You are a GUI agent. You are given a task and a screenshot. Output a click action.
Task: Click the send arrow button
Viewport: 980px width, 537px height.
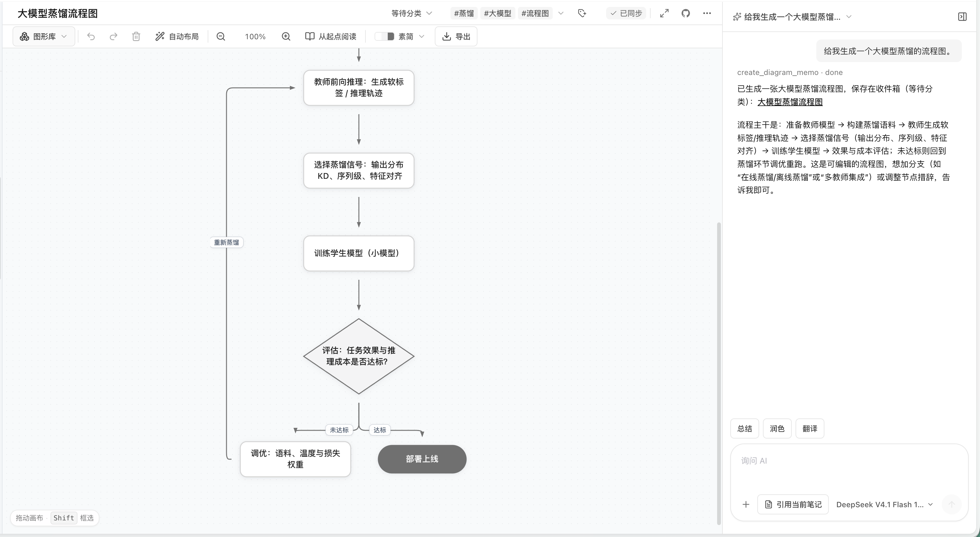click(x=951, y=504)
